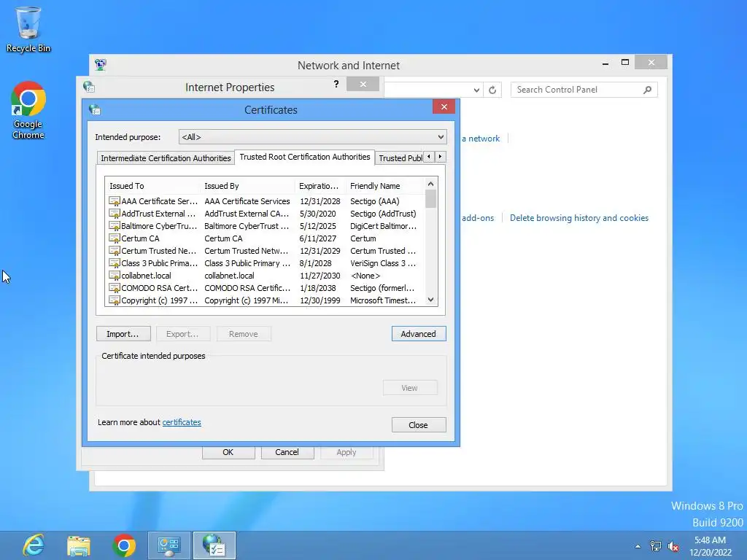Click the AddTrust External certificate icon
747x560 pixels.
[115, 214]
